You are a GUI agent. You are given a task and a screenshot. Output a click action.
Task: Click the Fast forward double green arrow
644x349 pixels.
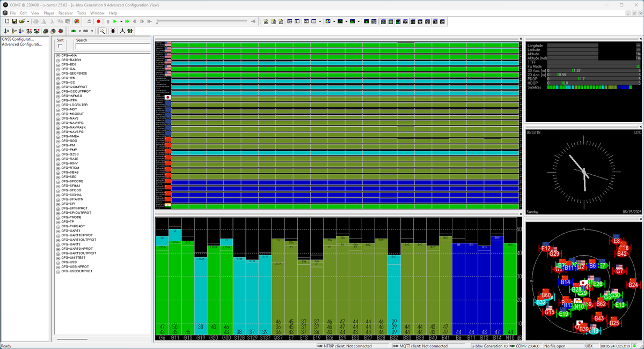click(127, 21)
